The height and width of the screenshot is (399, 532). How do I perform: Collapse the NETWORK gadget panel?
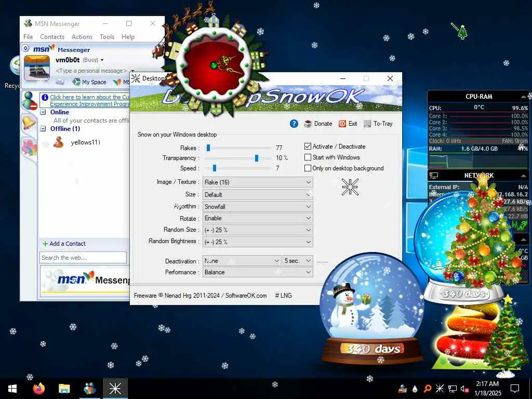tap(524, 176)
